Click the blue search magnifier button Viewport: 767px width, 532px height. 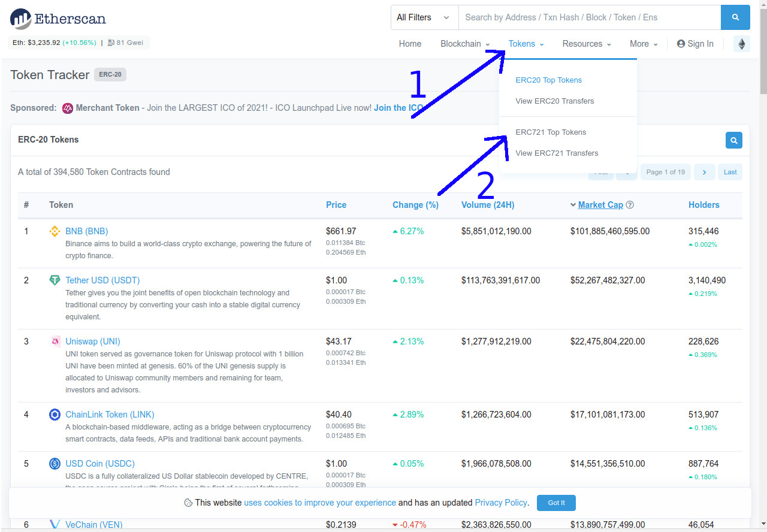point(735,17)
